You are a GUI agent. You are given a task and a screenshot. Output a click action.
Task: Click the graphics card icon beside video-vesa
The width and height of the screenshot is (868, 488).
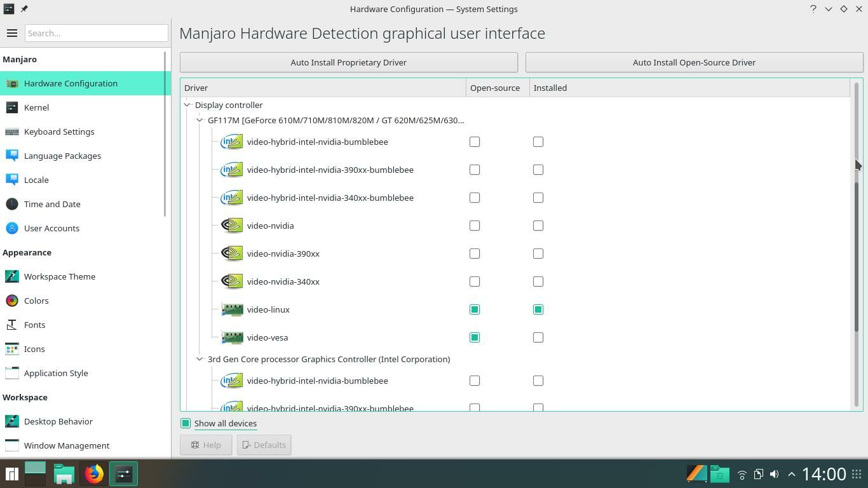(232, 337)
